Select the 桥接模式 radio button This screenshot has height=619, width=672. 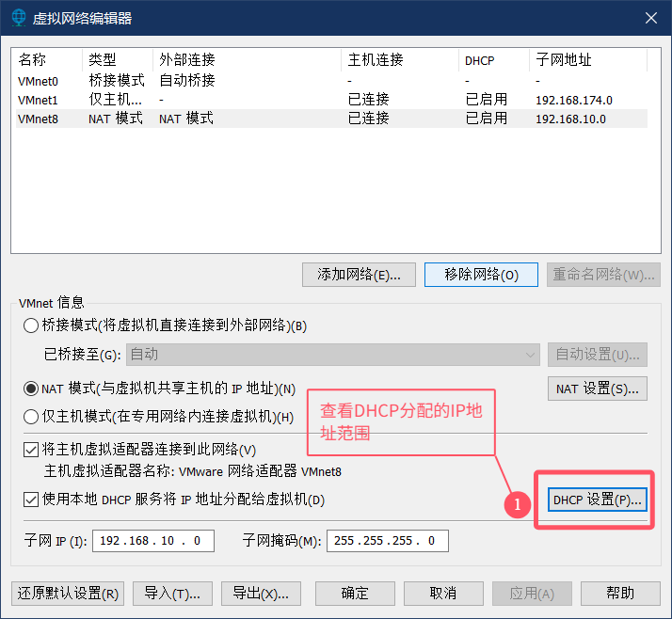pyautogui.click(x=31, y=325)
